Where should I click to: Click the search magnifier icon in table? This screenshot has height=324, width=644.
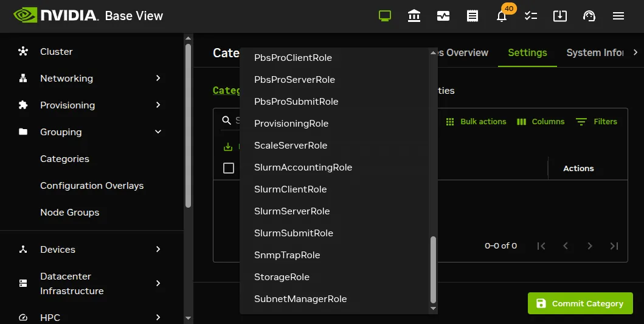click(226, 121)
